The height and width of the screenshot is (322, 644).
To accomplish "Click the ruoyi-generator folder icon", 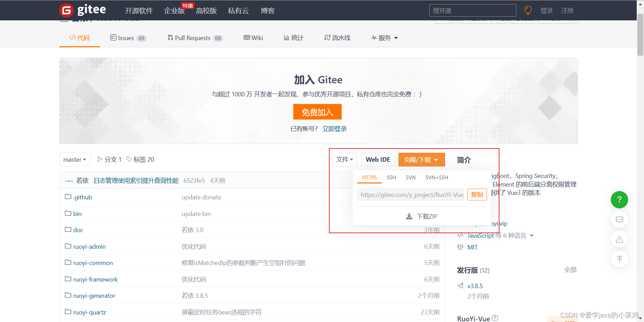I will point(68,295).
